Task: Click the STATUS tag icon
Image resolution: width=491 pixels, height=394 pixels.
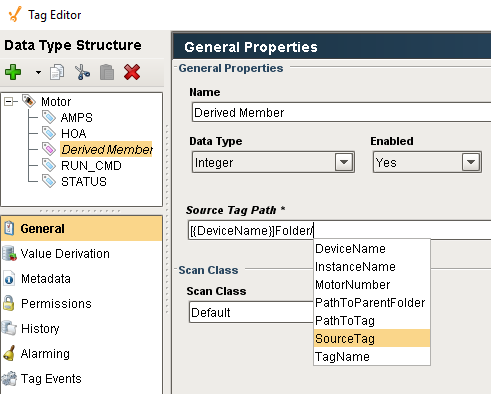Action: point(49,181)
